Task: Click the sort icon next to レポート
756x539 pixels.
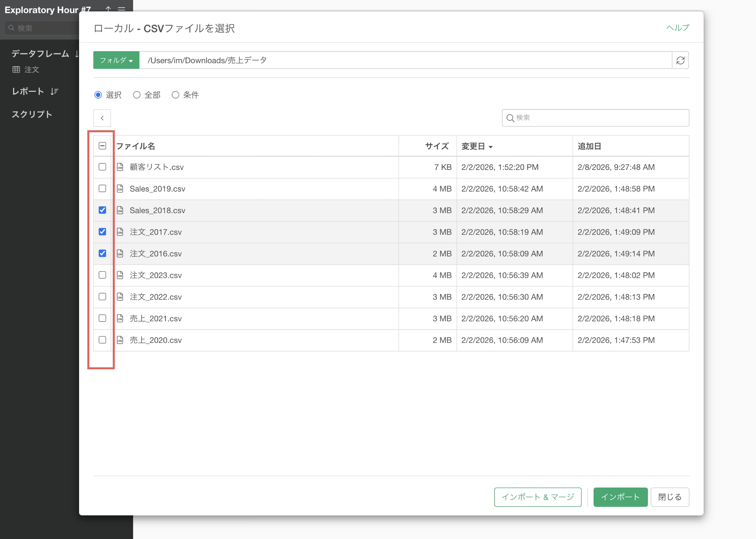Action: [54, 91]
